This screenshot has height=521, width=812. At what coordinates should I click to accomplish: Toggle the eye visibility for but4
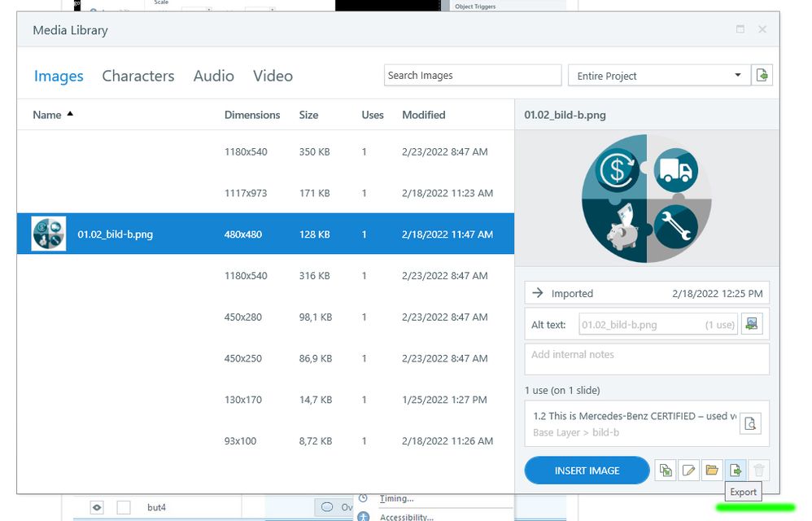click(x=97, y=507)
